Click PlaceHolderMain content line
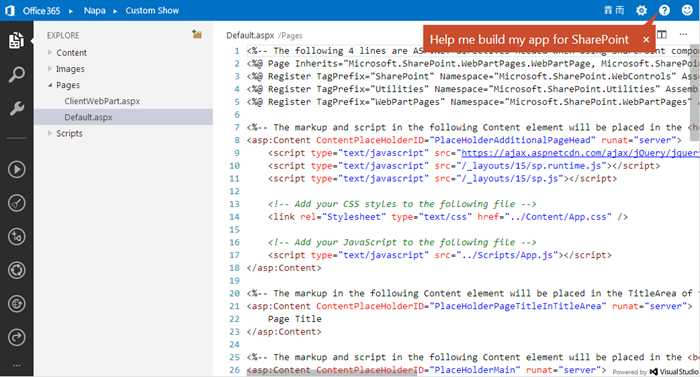Viewport: 700px width, 377px height. tap(427, 370)
